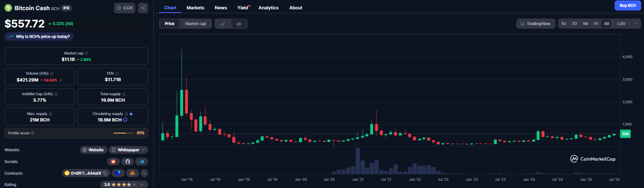Screen dimensions: 644x188
Task: Click the MetaMask fox icon
Action: pyautogui.click(x=132, y=173)
